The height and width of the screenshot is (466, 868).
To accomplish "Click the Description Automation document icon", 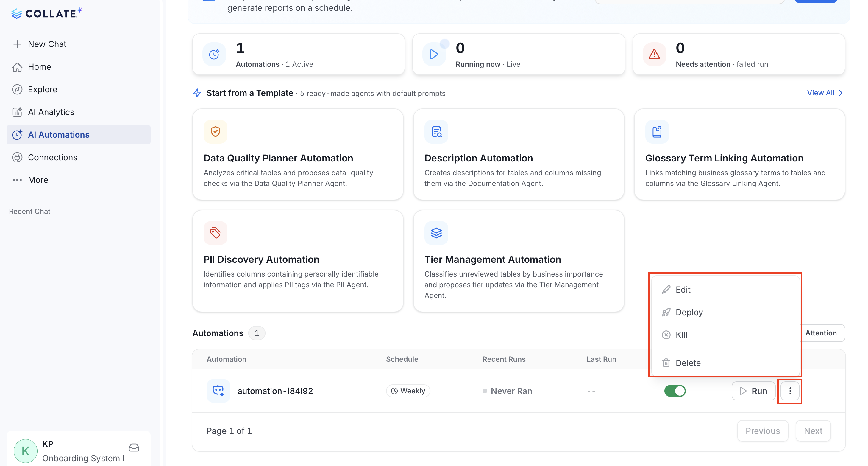I will point(436,131).
